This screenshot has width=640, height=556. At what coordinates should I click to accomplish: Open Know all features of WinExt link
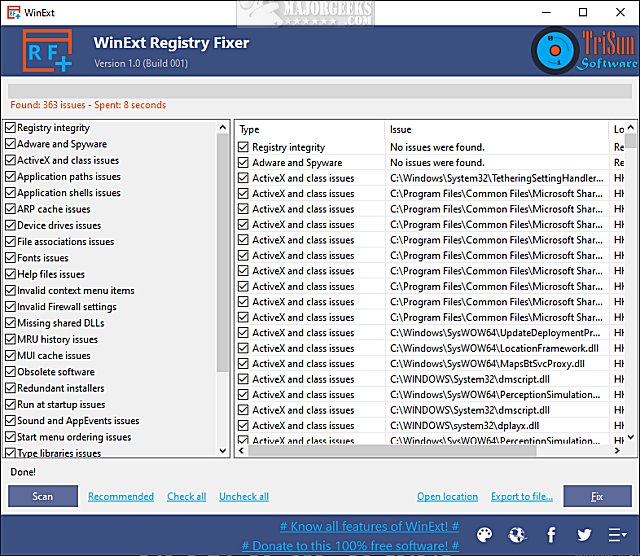pos(369,527)
